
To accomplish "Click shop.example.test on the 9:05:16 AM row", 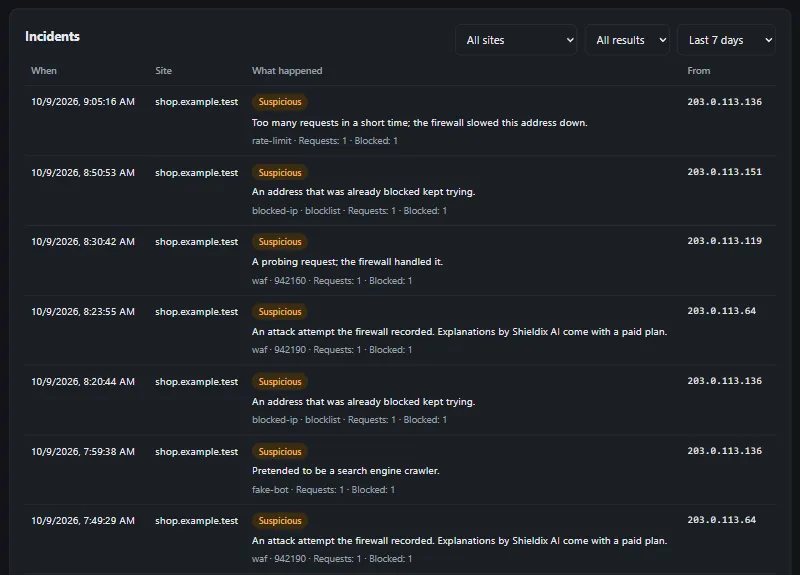I will click(x=196, y=102).
